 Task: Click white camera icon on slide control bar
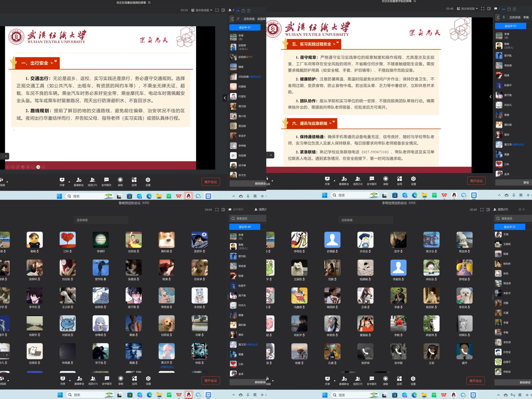coord(38,167)
